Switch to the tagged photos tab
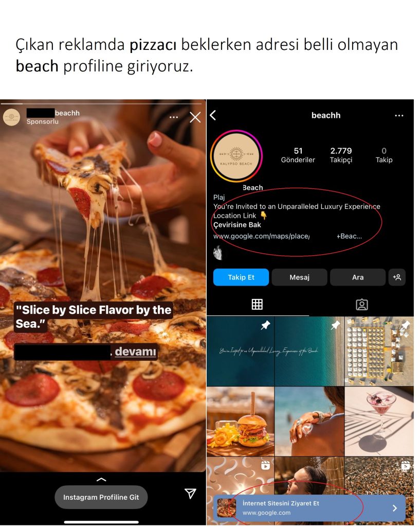 click(361, 305)
